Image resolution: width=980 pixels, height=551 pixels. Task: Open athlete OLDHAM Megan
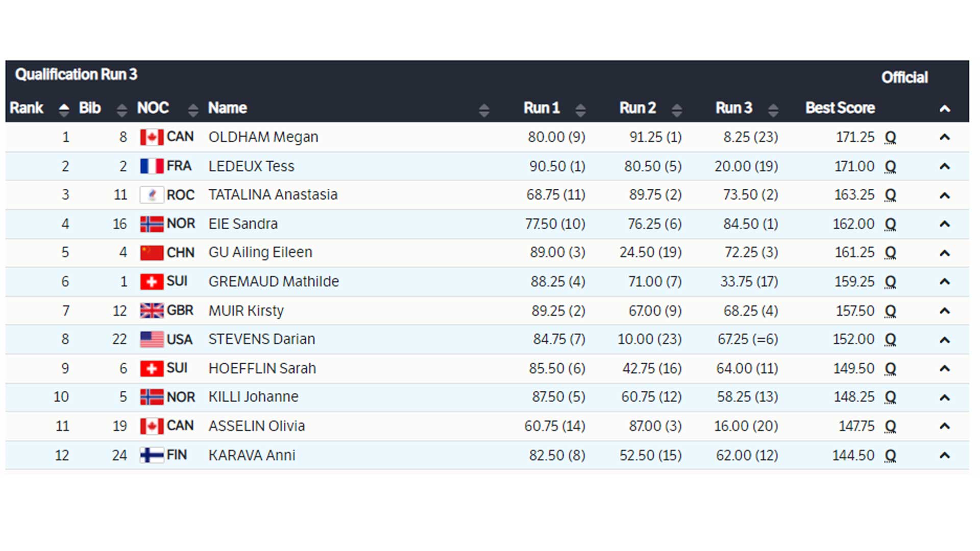(x=263, y=137)
